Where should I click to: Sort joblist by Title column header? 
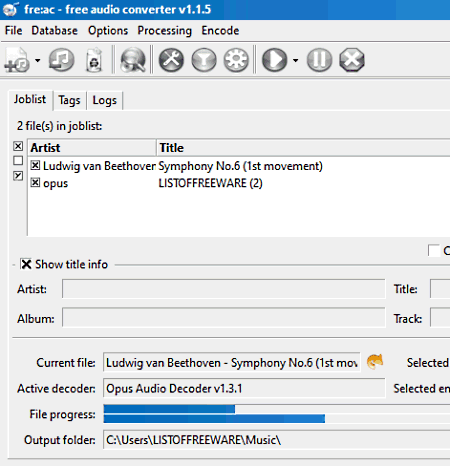(303, 148)
